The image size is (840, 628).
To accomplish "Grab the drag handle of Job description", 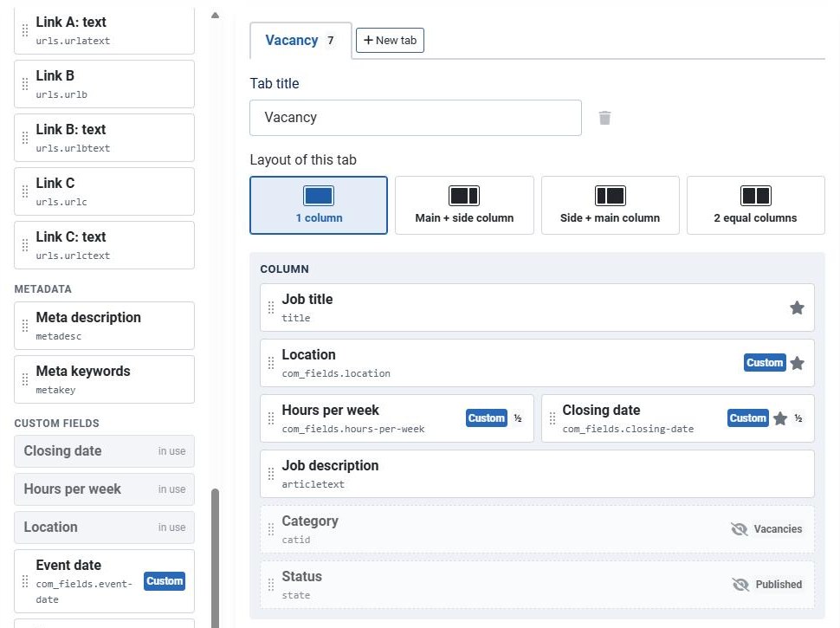I will click(271, 474).
